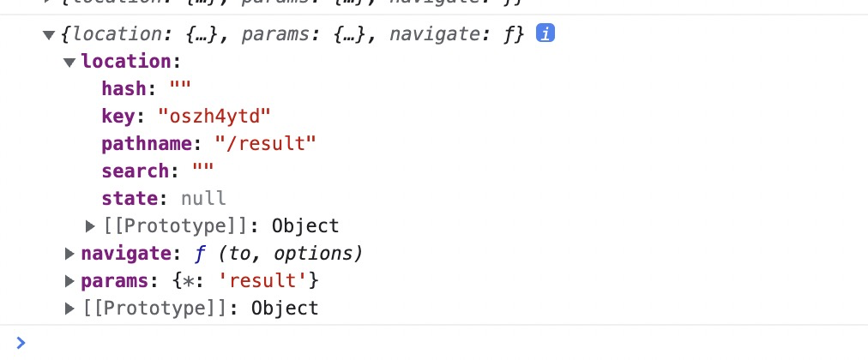Focus the empty console input line
The height and width of the screenshot is (360, 868).
(429, 343)
